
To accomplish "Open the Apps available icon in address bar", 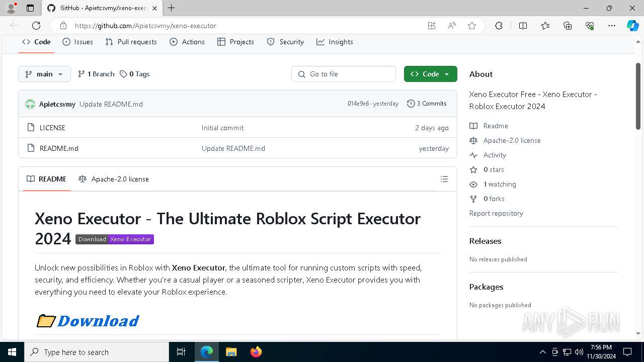I will tap(432, 26).
